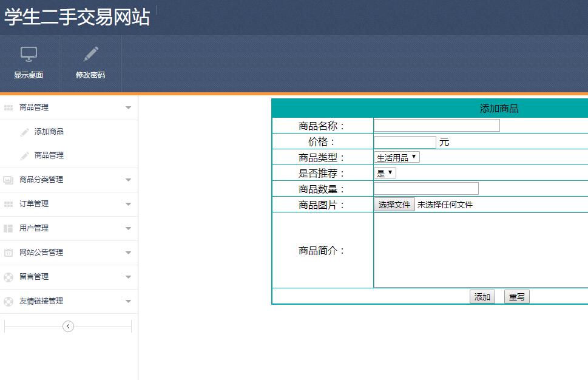
Task: Expand the 留言管理 arrow
Action: pos(128,277)
